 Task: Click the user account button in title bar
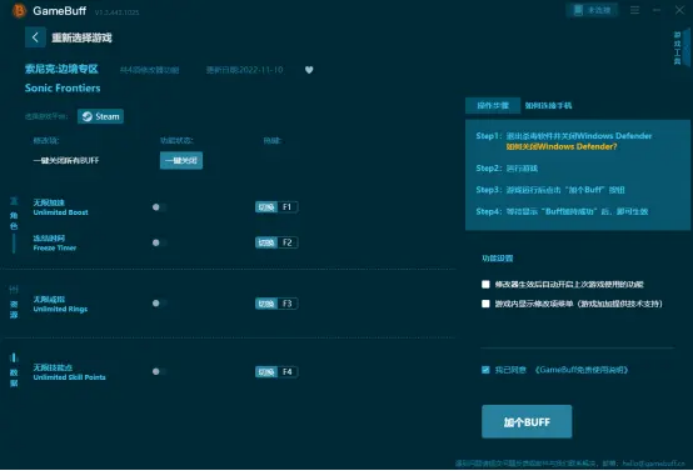592,10
